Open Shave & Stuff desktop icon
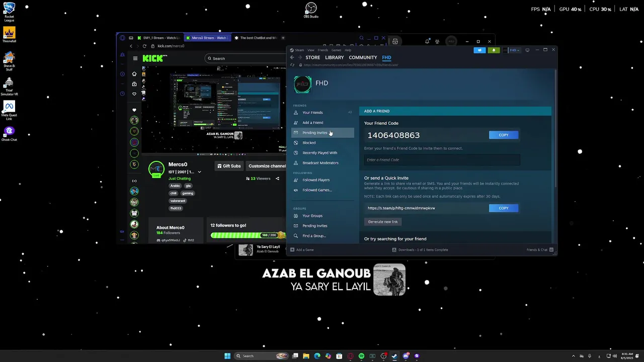644x362 pixels. pos(9,61)
